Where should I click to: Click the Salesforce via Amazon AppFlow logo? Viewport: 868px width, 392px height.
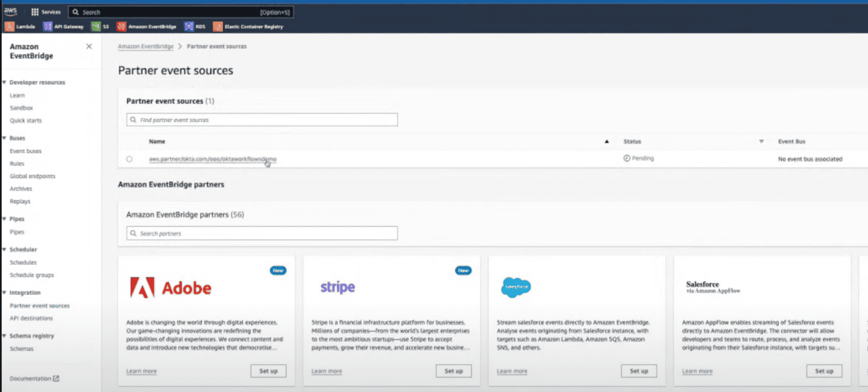713,287
